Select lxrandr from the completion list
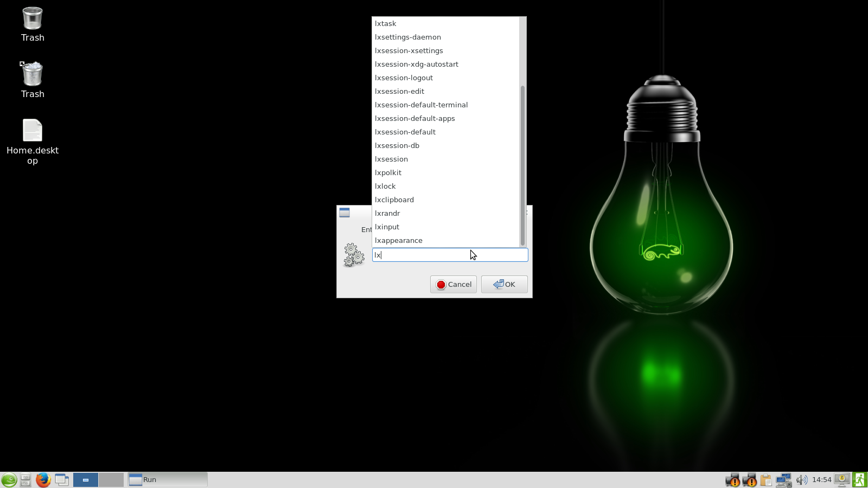This screenshot has height=488, width=868. (x=387, y=213)
